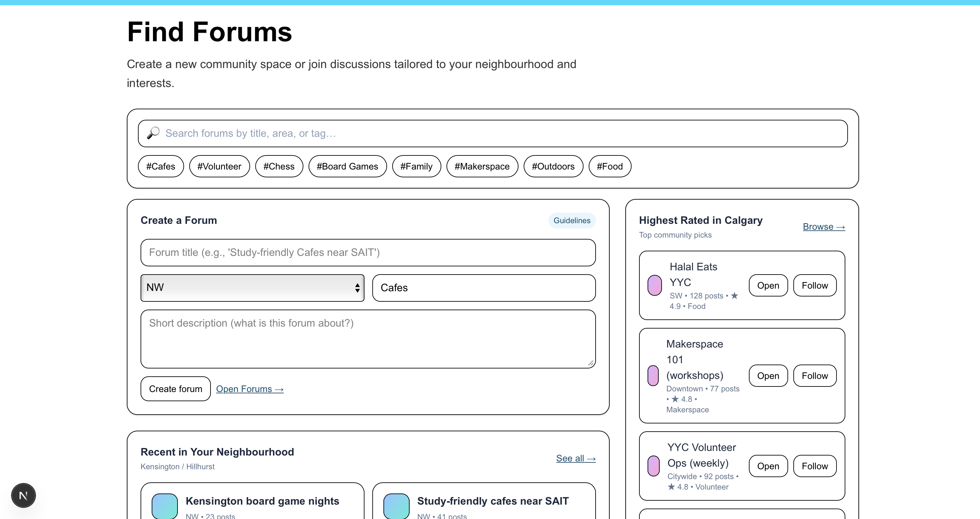Click Study-friendly cafes near SAIT avatar
Image resolution: width=980 pixels, height=519 pixels.
coord(397,506)
